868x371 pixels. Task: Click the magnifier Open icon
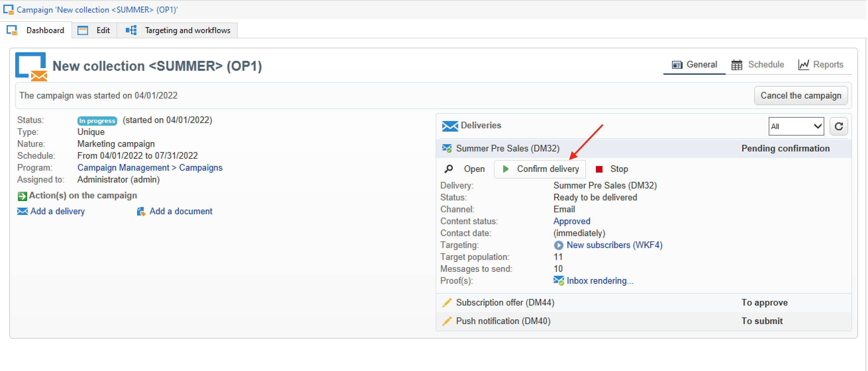pos(449,169)
